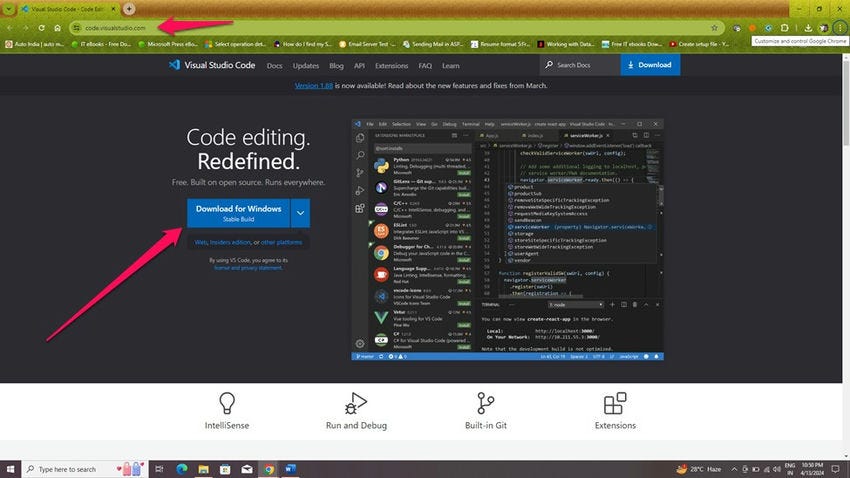Screen dimensions: 850x478
Task: Click the Download for Windows button
Action: (239, 213)
